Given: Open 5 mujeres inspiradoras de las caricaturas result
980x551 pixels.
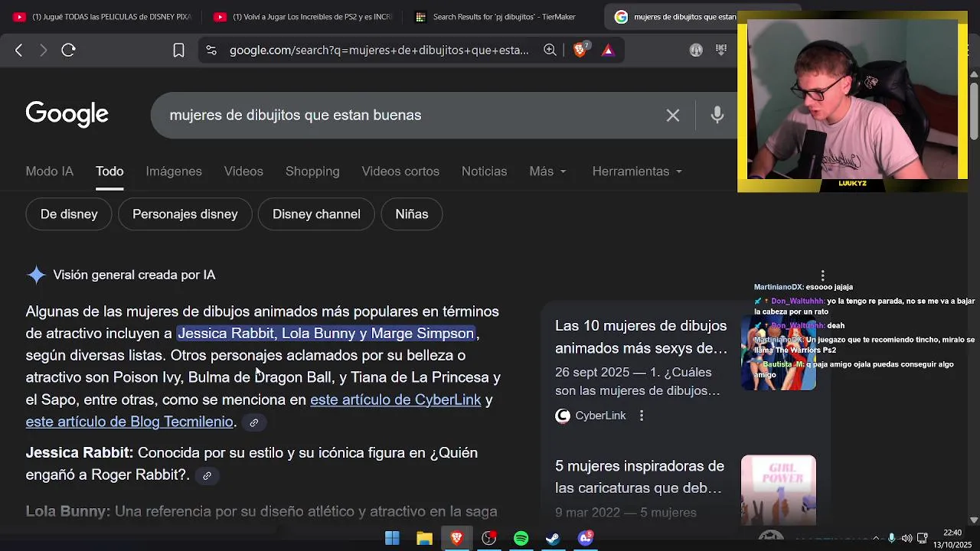Looking at the screenshot, I should click(639, 478).
